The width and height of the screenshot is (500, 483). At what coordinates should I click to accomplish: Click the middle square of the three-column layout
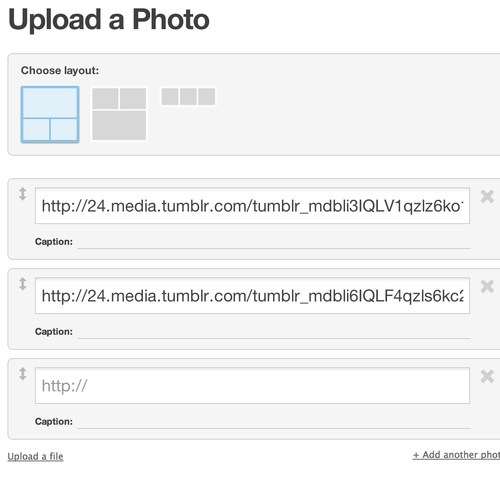click(x=188, y=97)
